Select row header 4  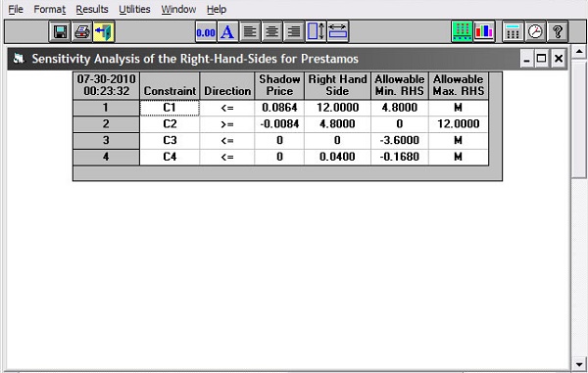click(106, 157)
